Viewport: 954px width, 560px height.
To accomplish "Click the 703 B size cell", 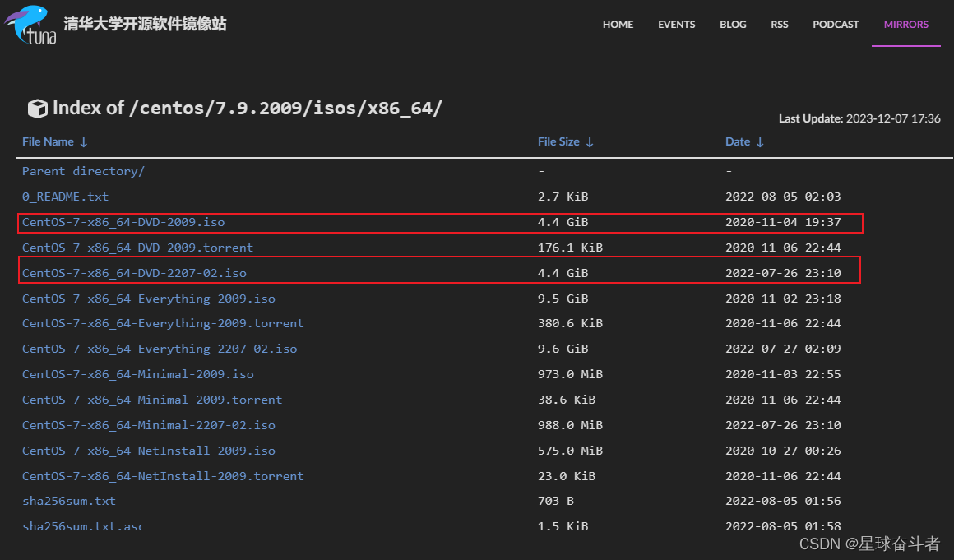I will click(x=555, y=501).
